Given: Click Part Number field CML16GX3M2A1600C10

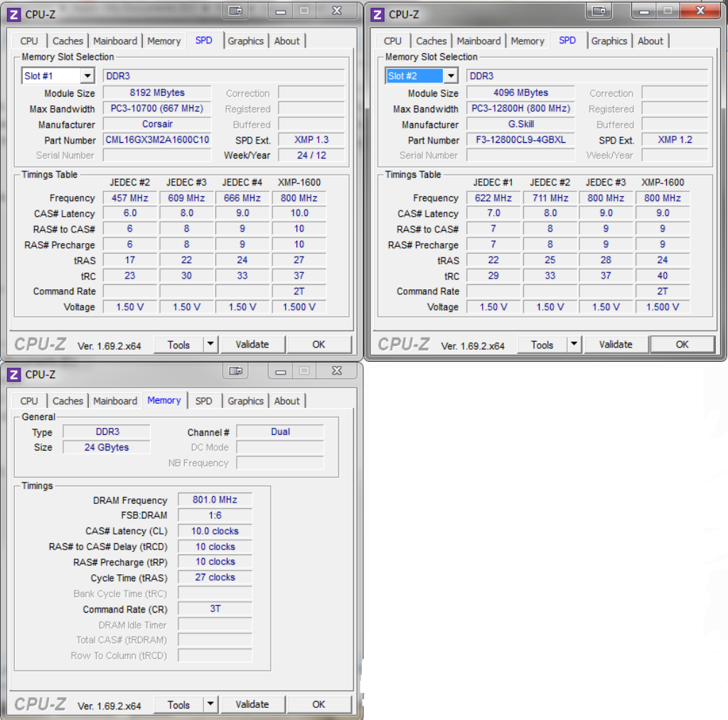Looking at the screenshot, I should [x=157, y=140].
